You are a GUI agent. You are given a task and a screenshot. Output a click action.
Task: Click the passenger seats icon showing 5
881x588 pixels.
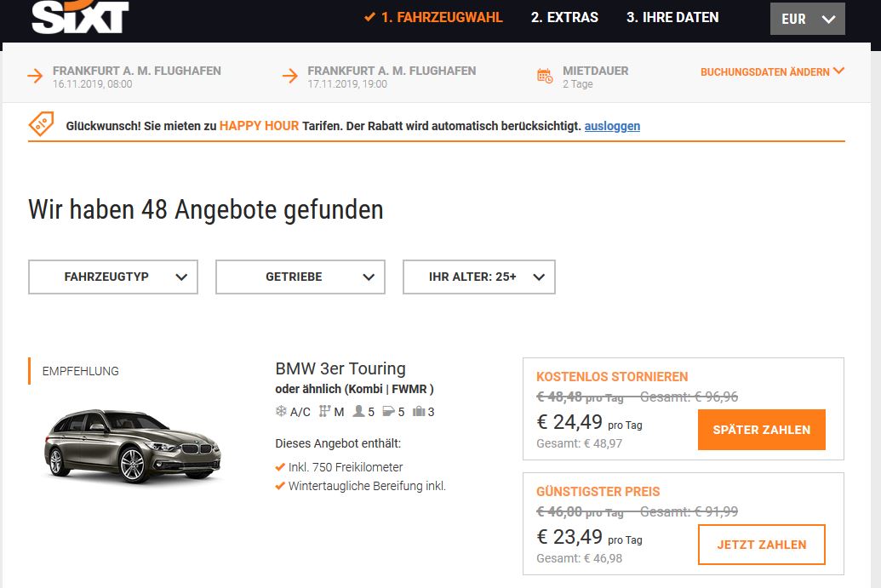[360, 411]
